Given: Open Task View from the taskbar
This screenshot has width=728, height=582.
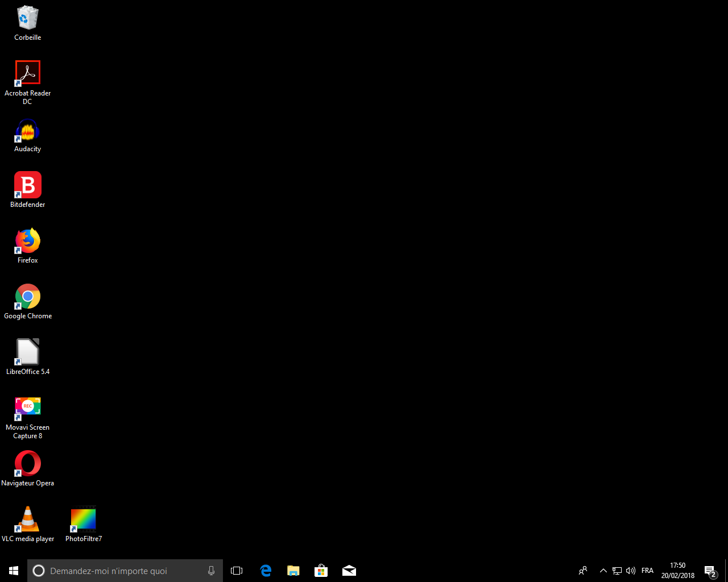Looking at the screenshot, I should pos(237,571).
